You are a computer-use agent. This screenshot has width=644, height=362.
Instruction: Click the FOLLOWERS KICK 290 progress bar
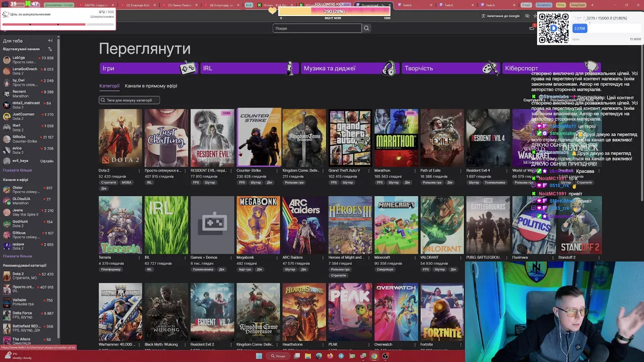tap(335, 11)
